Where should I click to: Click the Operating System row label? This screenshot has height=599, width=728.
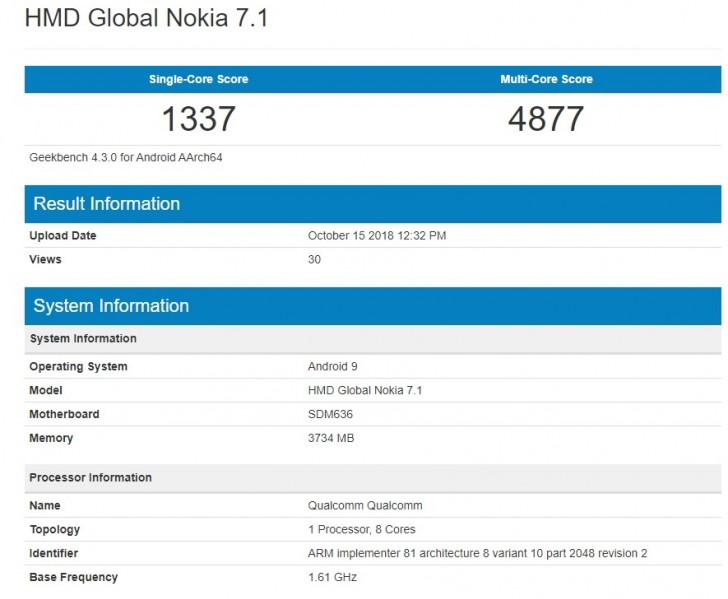[78, 367]
